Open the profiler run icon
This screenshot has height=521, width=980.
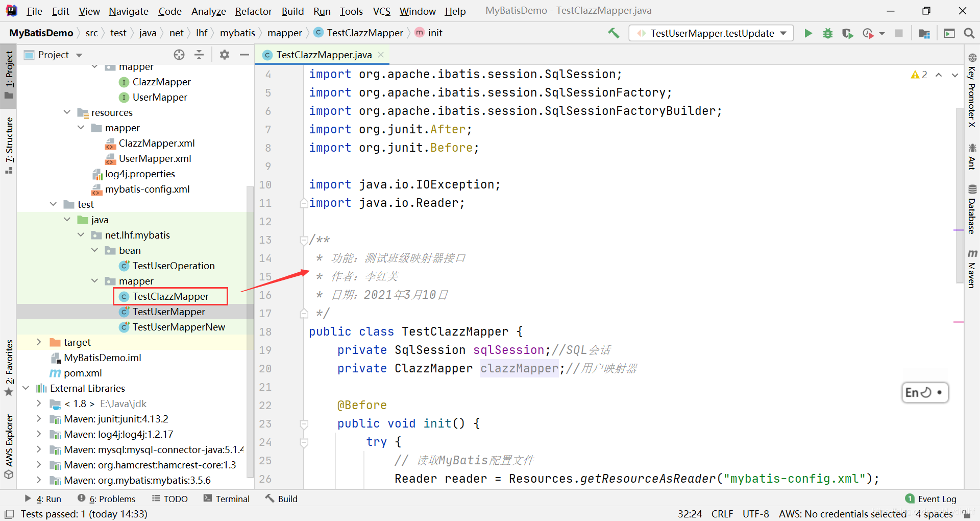pyautogui.click(x=868, y=33)
